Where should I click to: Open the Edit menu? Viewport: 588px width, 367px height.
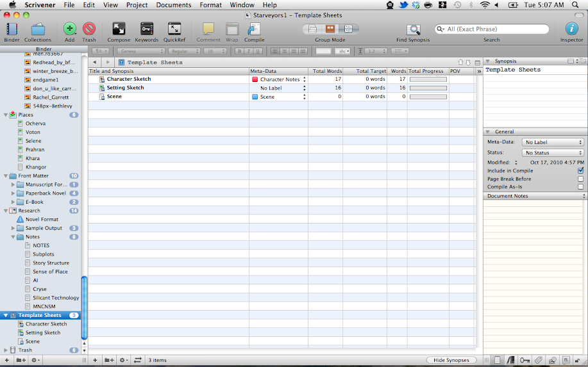(89, 5)
